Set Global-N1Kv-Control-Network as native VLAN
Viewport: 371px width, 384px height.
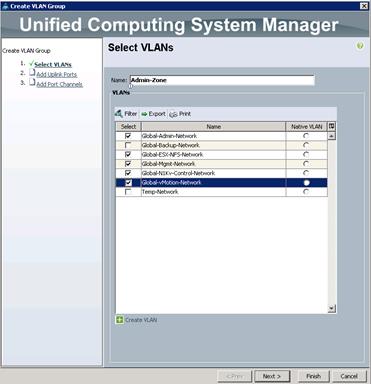click(x=306, y=173)
